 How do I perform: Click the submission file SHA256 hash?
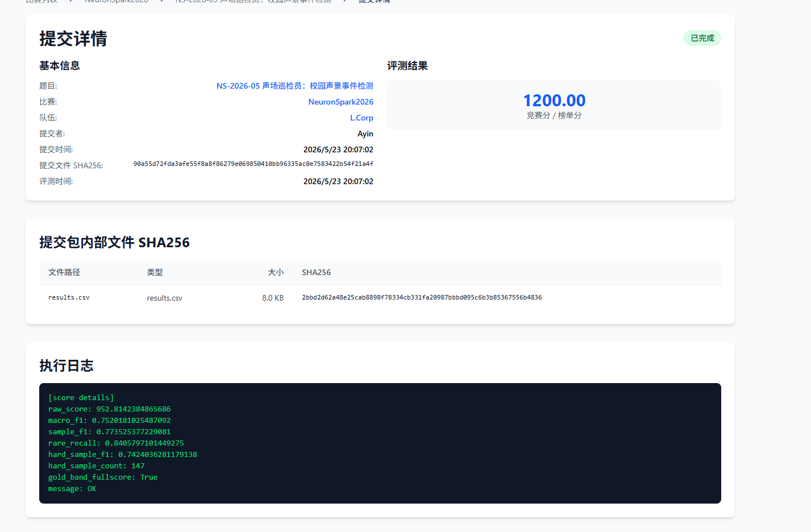click(253, 164)
